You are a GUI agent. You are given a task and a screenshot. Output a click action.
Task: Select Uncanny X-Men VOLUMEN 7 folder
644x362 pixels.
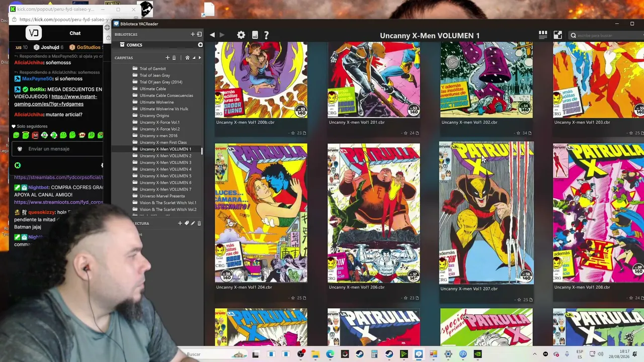click(165, 189)
